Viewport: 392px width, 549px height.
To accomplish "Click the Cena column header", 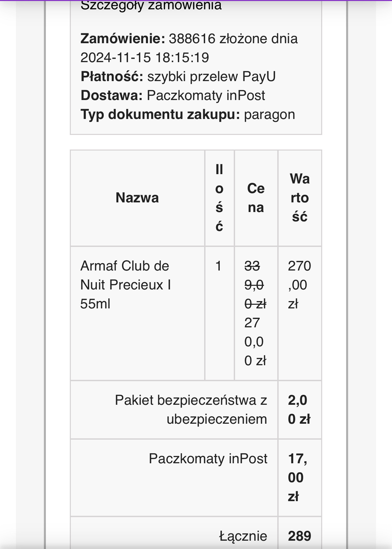I will pos(256,198).
